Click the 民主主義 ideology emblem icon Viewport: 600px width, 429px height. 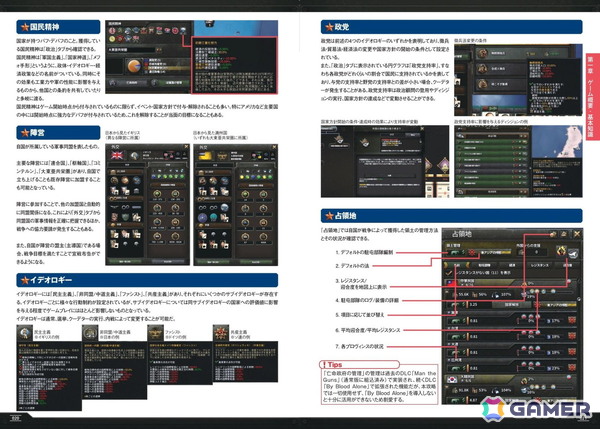click(24, 333)
